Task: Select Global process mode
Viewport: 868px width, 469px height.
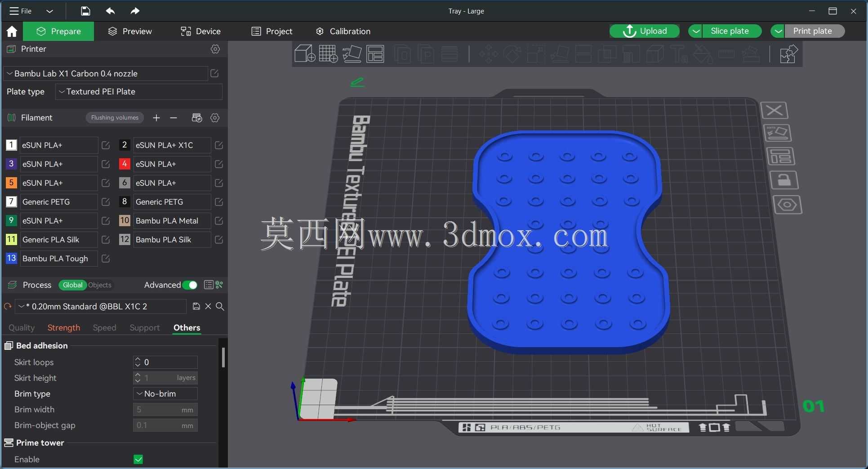Action: pos(72,285)
